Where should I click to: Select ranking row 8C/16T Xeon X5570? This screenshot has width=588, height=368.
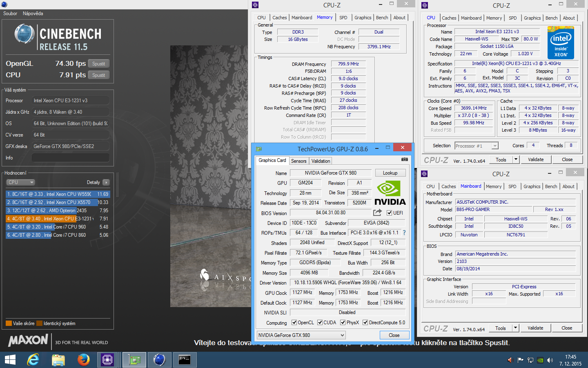[58, 202]
